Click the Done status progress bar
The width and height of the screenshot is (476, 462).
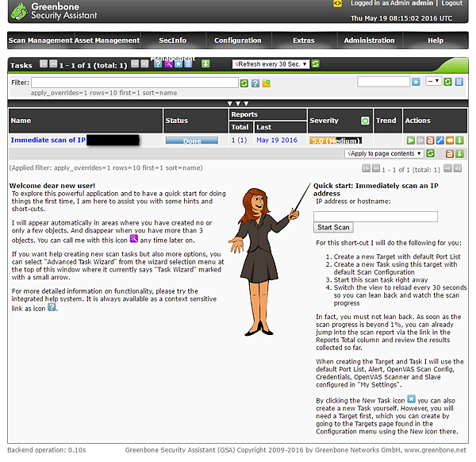point(192,141)
